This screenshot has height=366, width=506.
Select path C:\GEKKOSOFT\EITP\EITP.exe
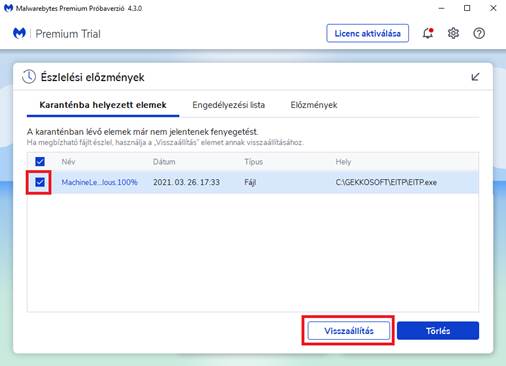[x=386, y=182]
